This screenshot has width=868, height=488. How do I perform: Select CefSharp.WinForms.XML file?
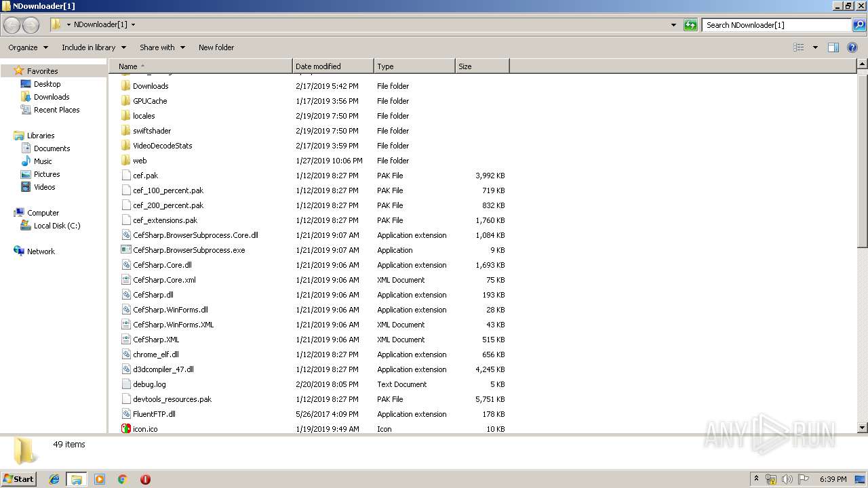coord(173,325)
